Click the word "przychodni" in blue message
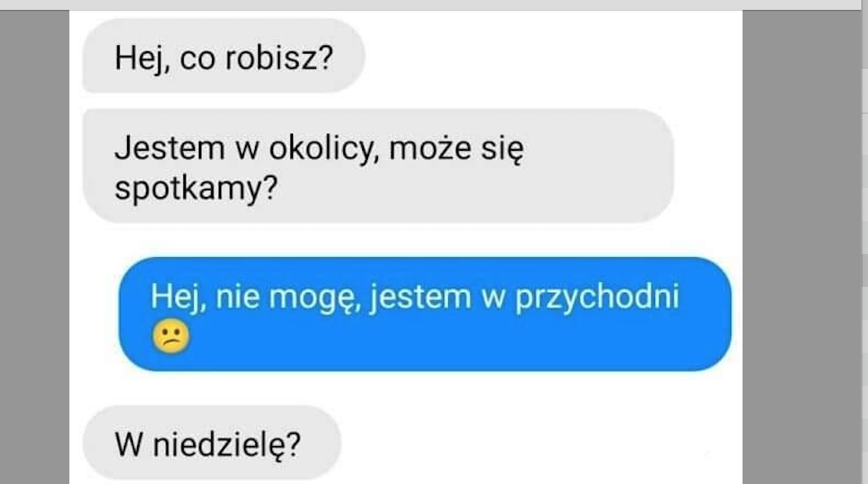 [x=597, y=298]
